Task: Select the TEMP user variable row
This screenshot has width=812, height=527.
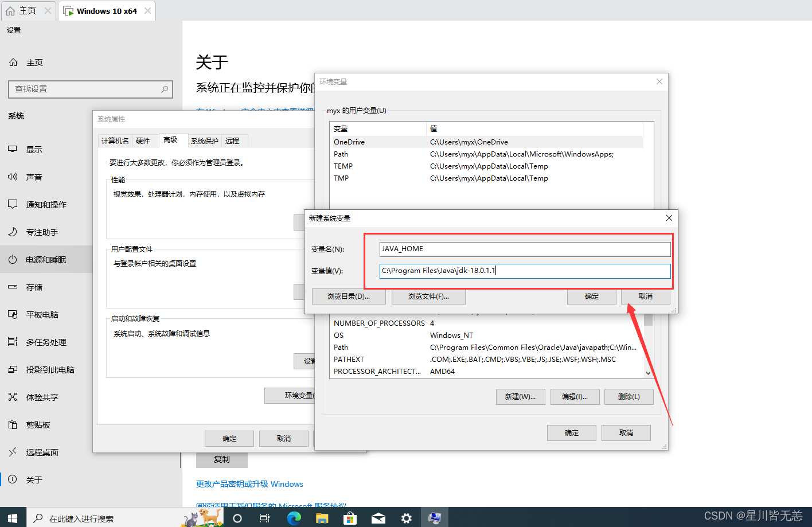Action: [487, 166]
